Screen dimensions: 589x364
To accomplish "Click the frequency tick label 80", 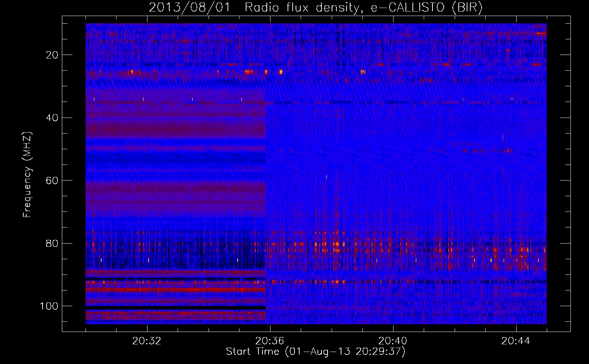I will (x=52, y=244).
